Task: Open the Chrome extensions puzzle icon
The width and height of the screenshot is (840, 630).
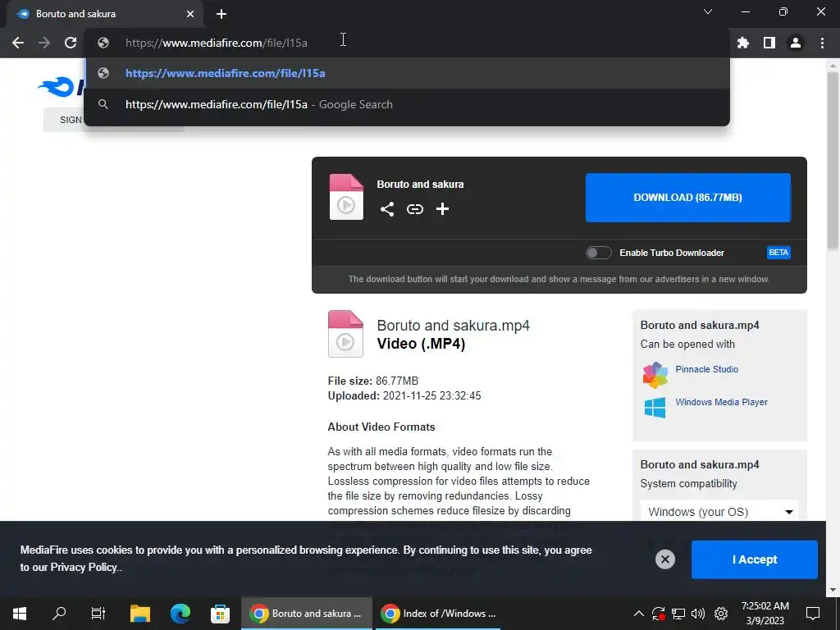Action: (743, 43)
